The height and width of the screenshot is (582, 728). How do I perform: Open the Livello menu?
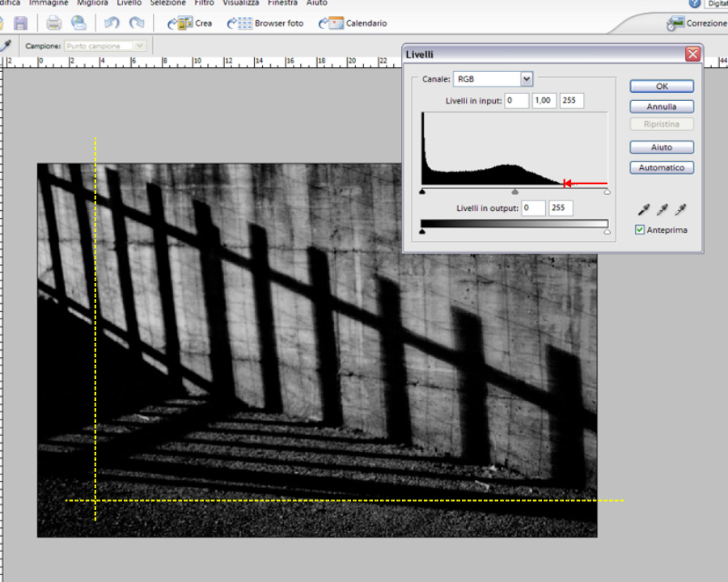(129, 3)
